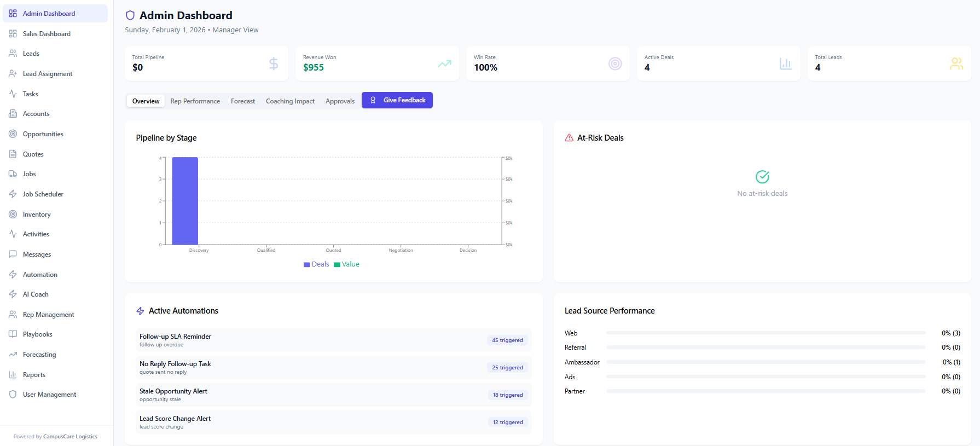Toggle the Value legend swatch in chart
Screen dimensions: 980x446
(x=337, y=265)
